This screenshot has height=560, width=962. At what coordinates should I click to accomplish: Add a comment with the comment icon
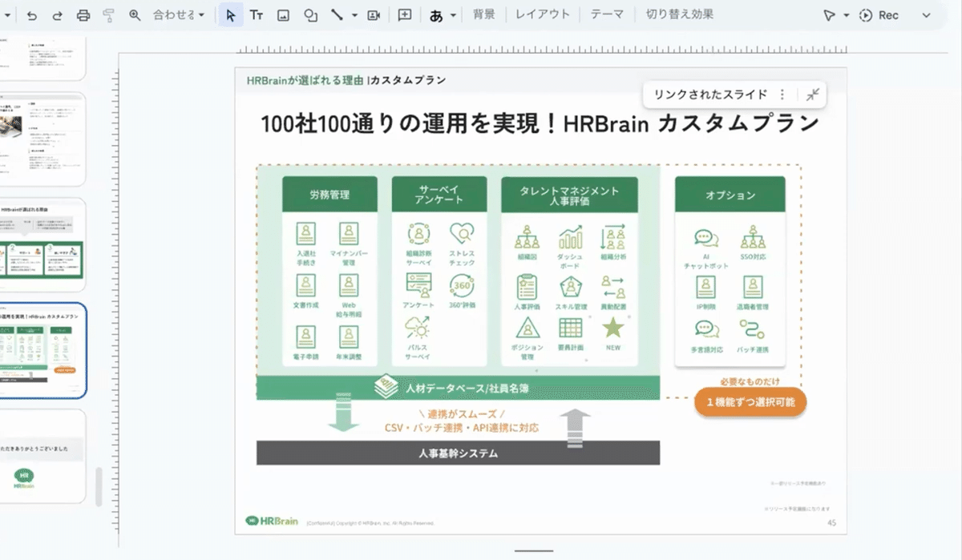(x=405, y=15)
